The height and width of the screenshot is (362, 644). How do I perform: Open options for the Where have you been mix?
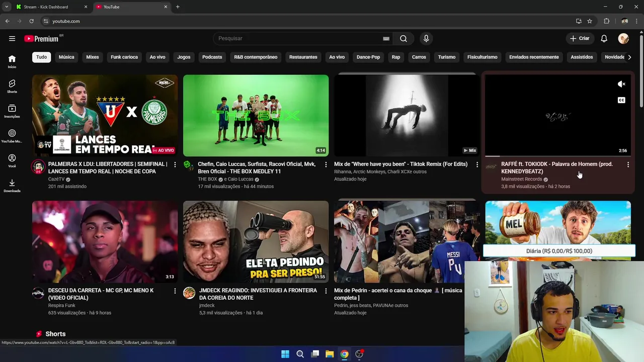coord(477,164)
